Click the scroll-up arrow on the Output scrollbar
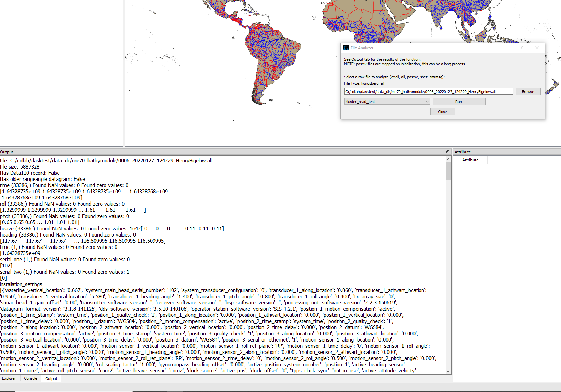This screenshot has height=392, width=561. pos(448,159)
